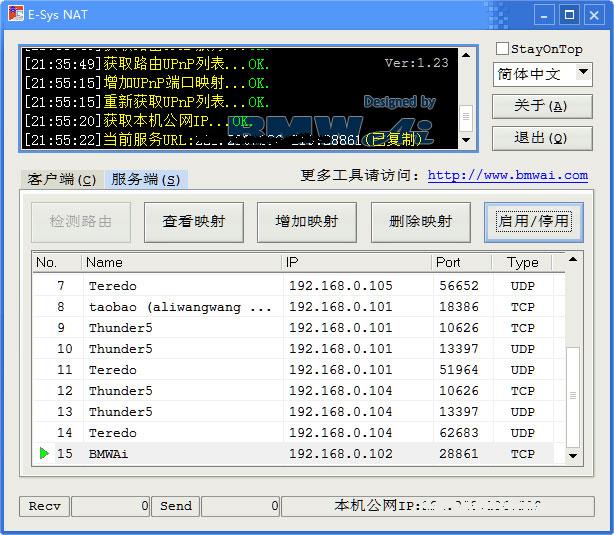Maximize the E-Sys NAT window

[x=569, y=16]
